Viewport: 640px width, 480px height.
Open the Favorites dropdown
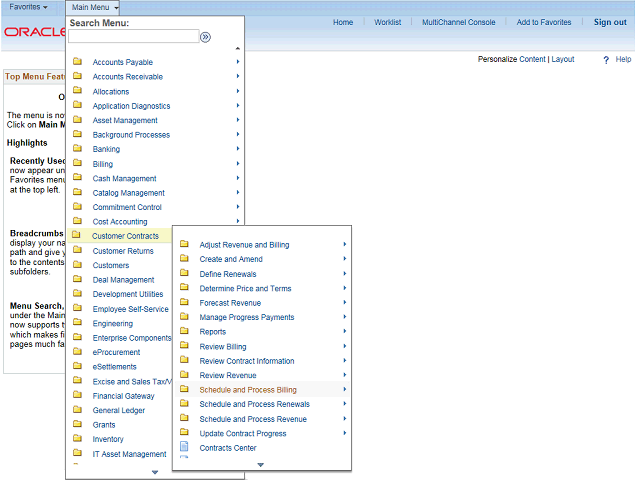point(28,7)
